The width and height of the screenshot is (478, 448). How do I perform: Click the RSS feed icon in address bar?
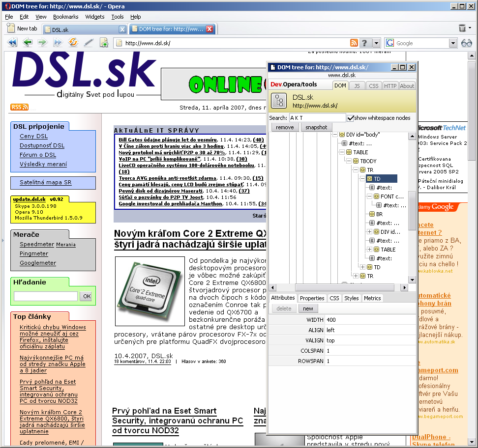(x=354, y=43)
